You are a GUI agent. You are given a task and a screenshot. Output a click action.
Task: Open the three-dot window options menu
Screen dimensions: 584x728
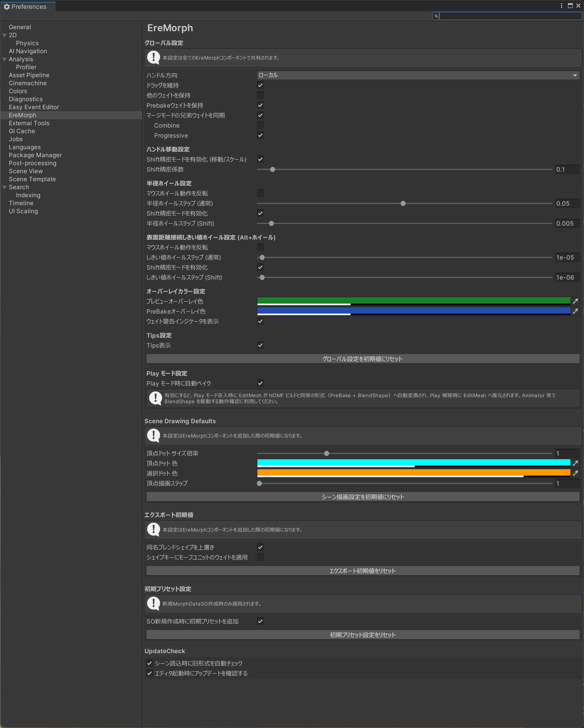(562, 6)
